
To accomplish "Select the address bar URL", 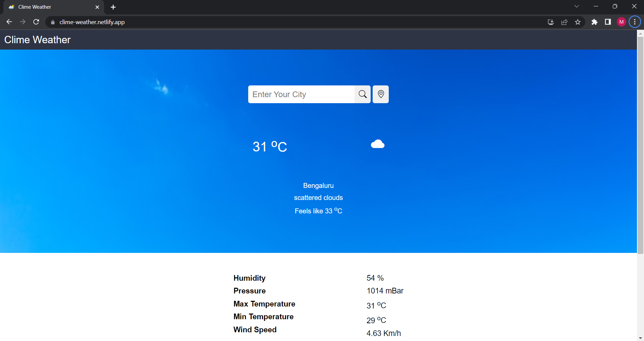I will (x=92, y=22).
